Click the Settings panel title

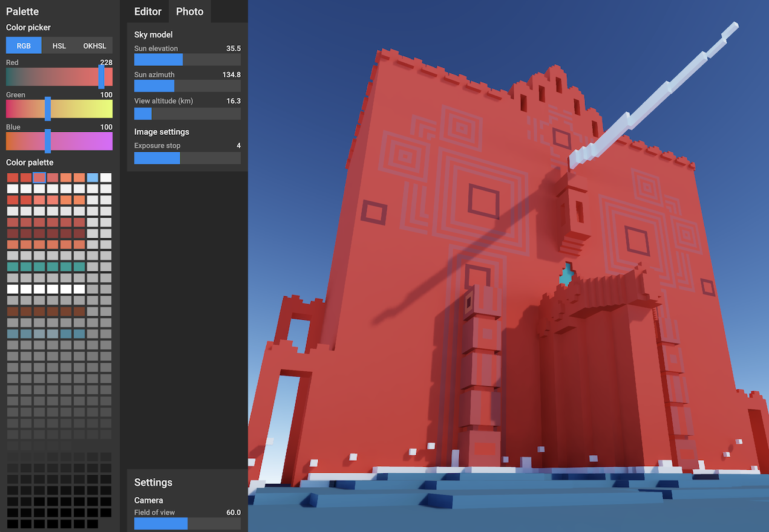point(153,482)
